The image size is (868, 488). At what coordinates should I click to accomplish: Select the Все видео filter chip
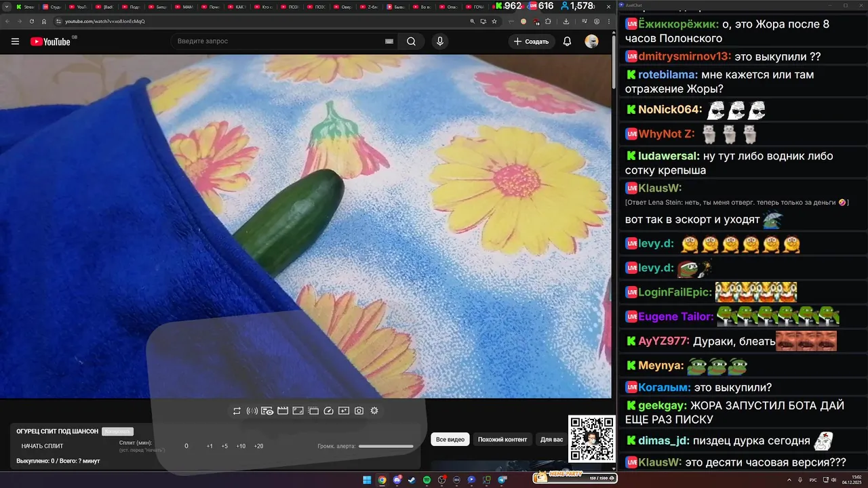click(x=450, y=439)
